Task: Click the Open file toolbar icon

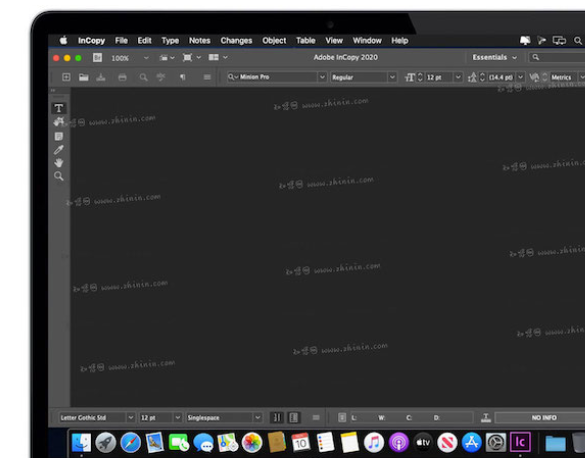Action: coord(84,77)
